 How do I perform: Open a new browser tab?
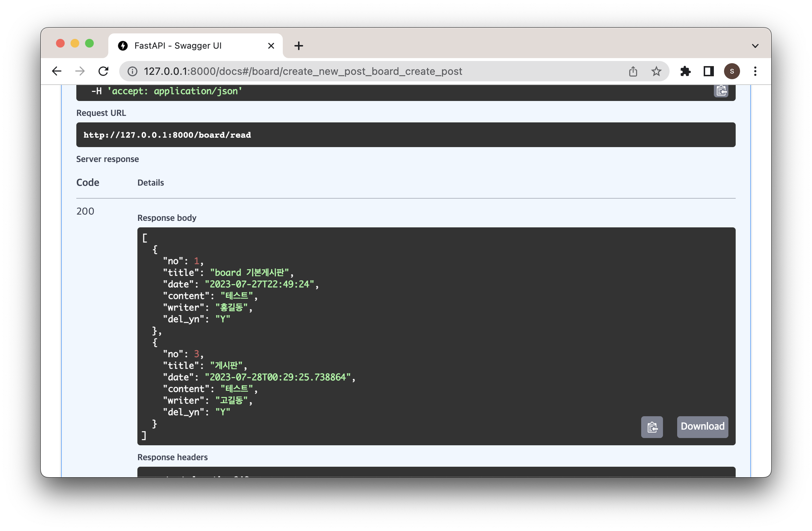[299, 46]
